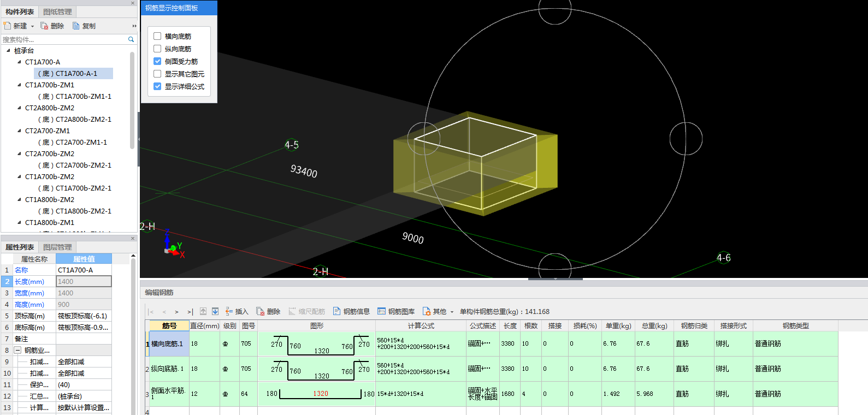Screen dimensions: 868x415
Task: Click 筋号 column header
Action: click(x=169, y=325)
